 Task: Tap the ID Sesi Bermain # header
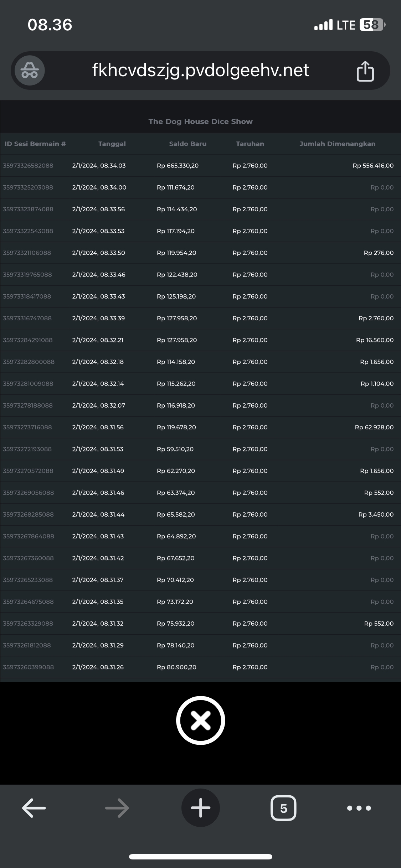tap(35, 144)
